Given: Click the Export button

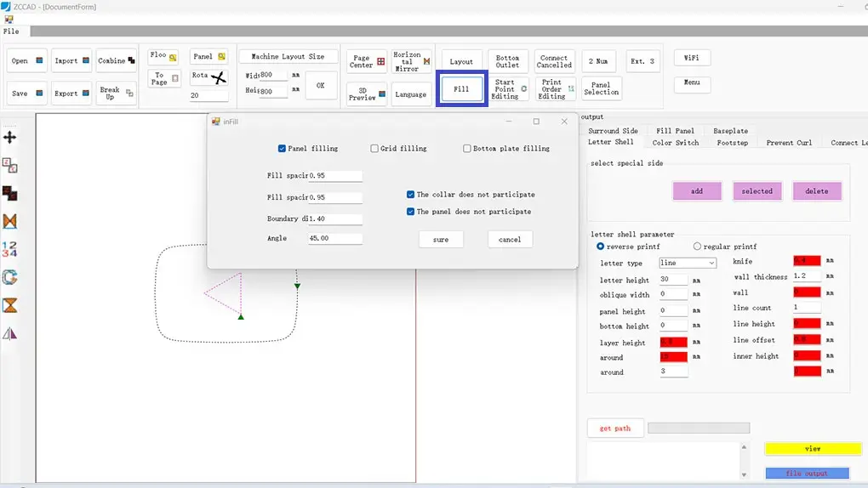Looking at the screenshot, I should click(x=71, y=94).
